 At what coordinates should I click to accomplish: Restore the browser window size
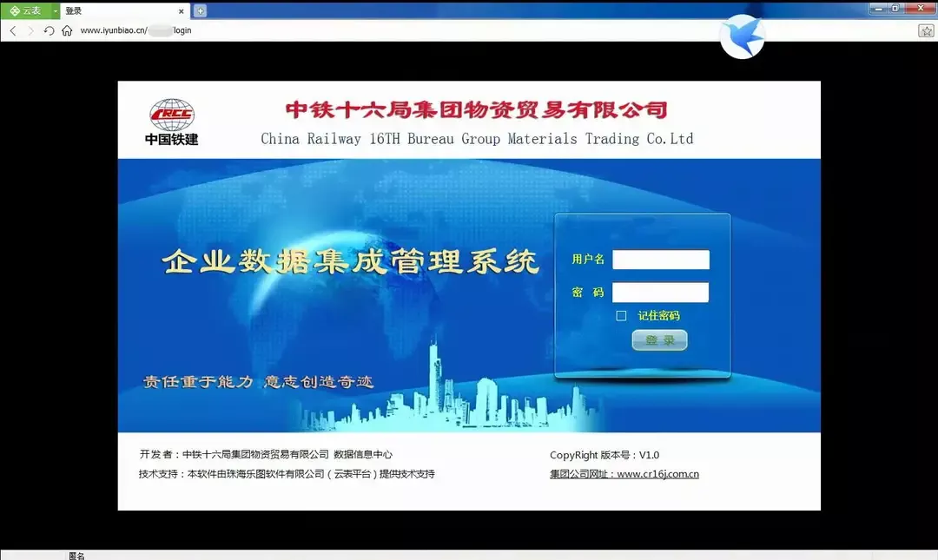point(895,9)
